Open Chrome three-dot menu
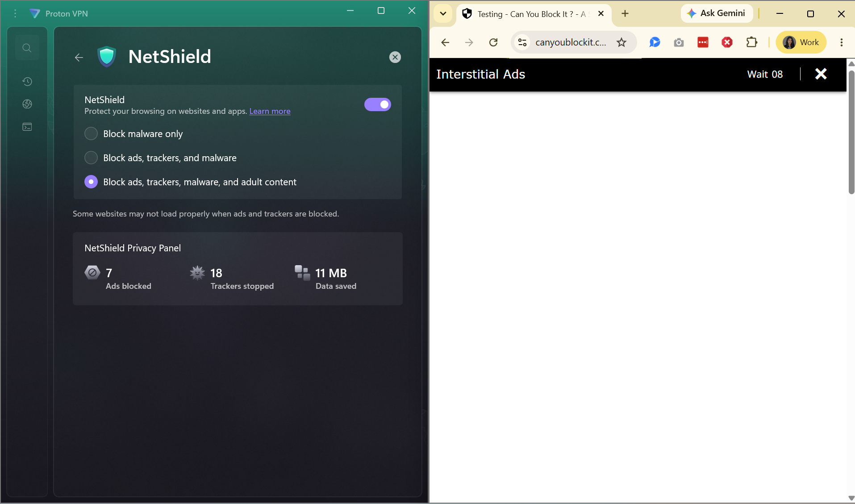855x504 pixels. 842,42
